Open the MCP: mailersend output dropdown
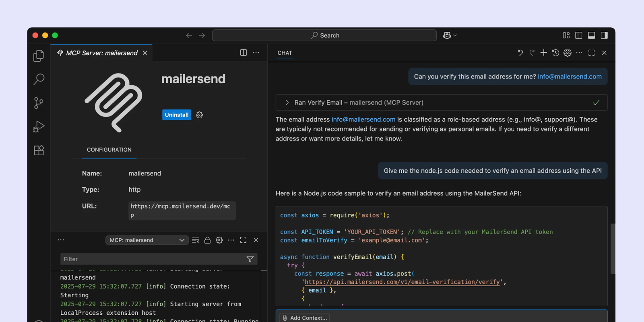Screen dimensions: 644x322 pos(147,240)
